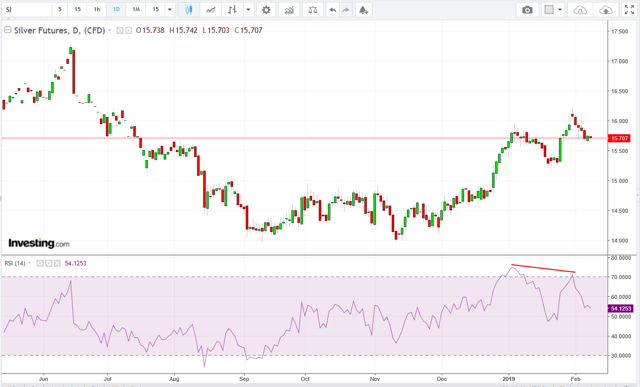The width and height of the screenshot is (640, 387).
Task: Collapse the Silver Futures legend
Action: point(7,30)
